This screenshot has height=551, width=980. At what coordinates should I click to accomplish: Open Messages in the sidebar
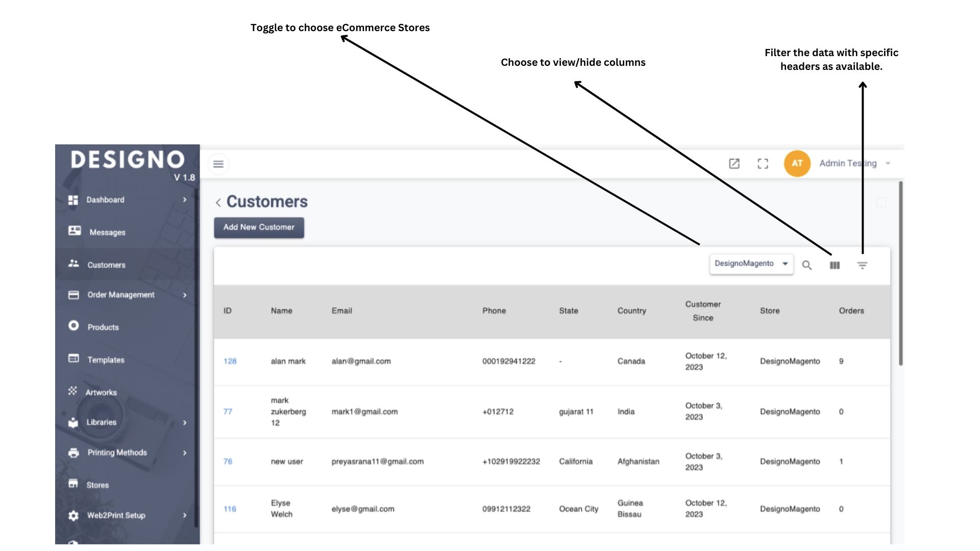107,232
